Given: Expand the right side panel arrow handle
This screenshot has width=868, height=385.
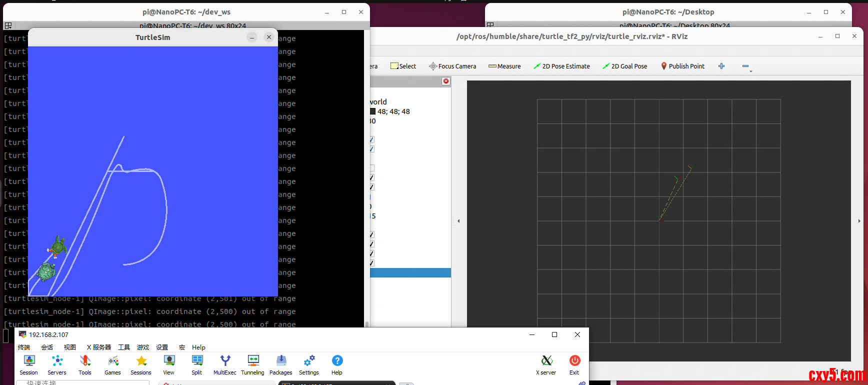Looking at the screenshot, I should pos(859,220).
